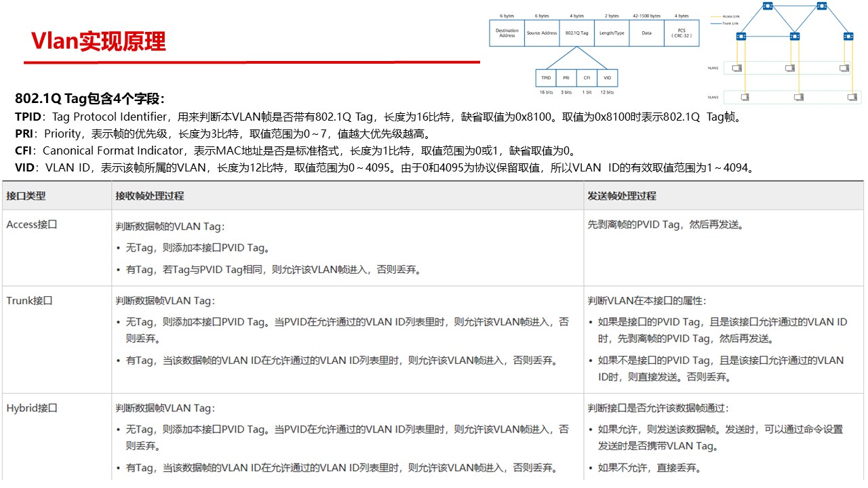Click the slide title 'Vlan实现原理'
This screenshot has height=488, width=868.
click(x=98, y=41)
